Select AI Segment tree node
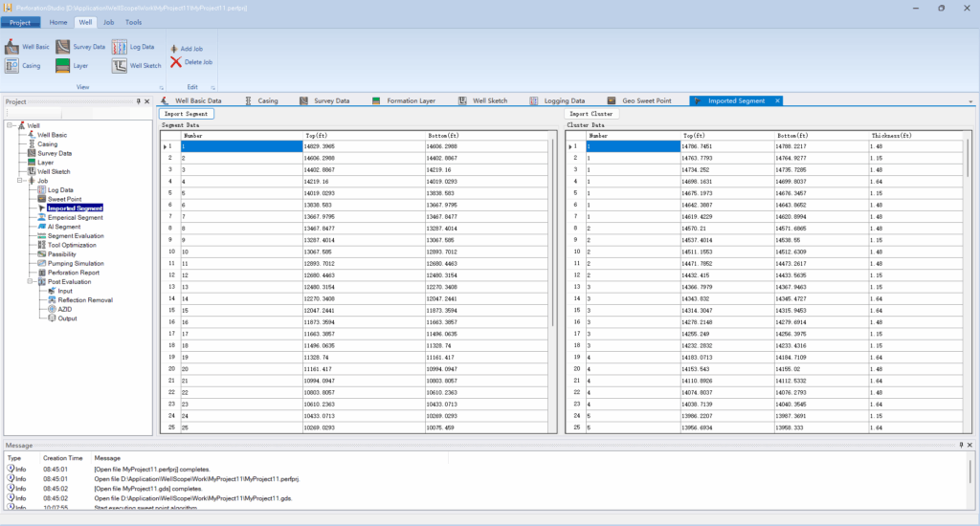This screenshot has height=526, width=980. click(x=64, y=227)
